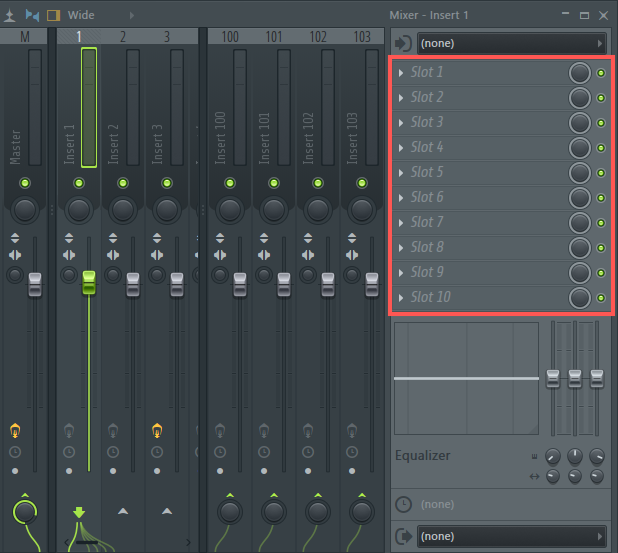Open the Slot 10 effect menu

(x=401, y=298)
